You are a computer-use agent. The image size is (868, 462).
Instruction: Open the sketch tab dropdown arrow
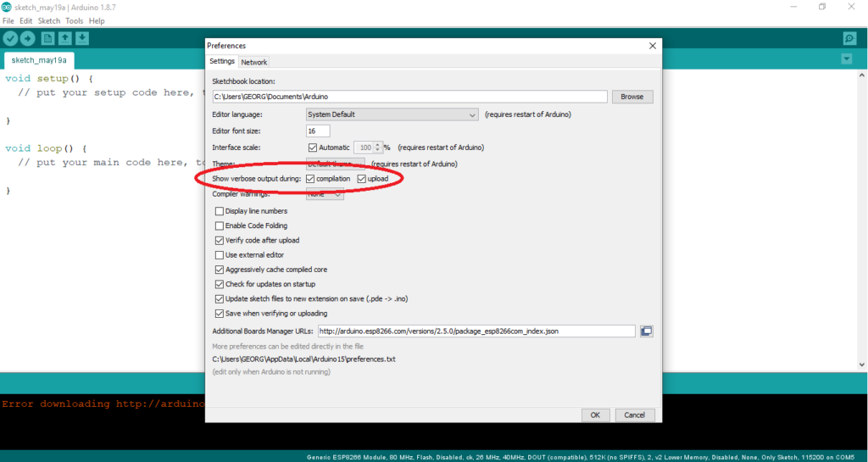tap(846, 59)
